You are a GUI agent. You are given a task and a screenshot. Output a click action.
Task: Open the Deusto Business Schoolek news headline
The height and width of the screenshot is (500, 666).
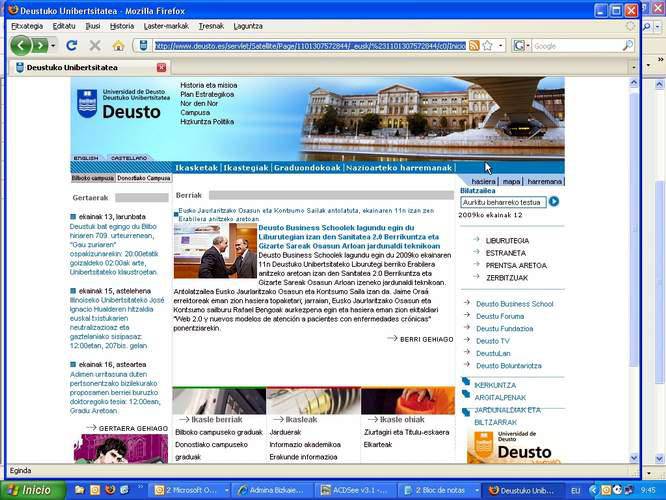point(349,237)
